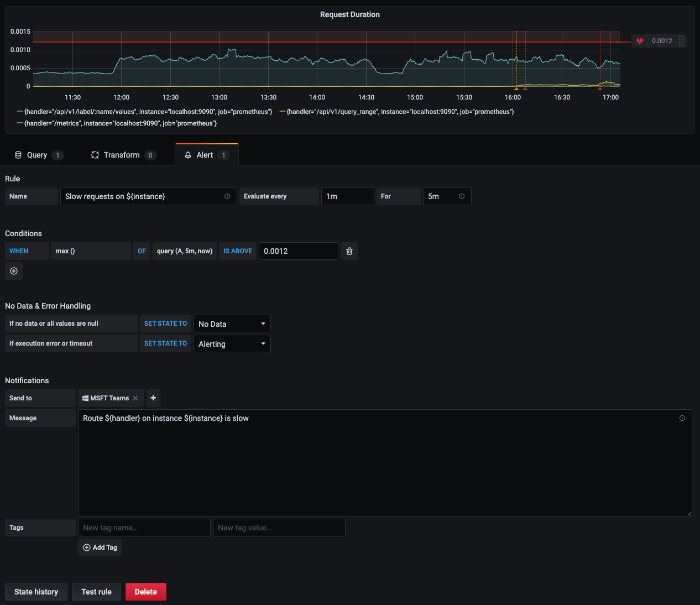Toggle the /metrics series in the legend

click(x=119, y=123)
